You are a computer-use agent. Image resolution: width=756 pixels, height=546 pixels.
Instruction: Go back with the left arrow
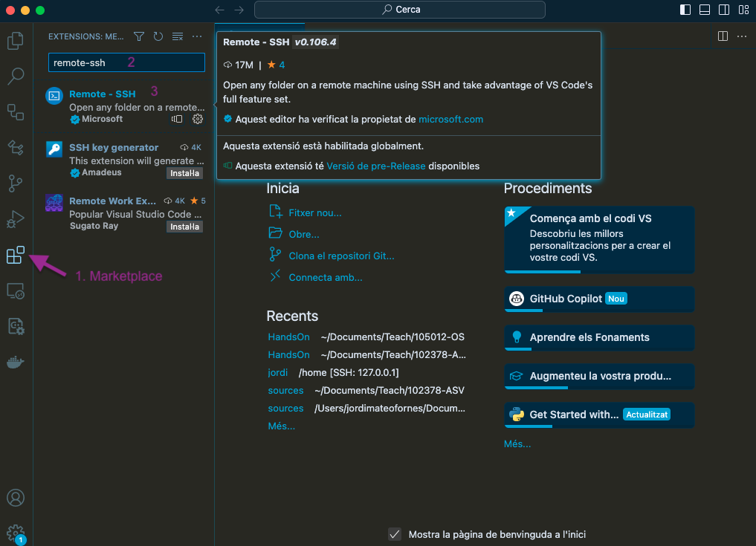[220, 10]
